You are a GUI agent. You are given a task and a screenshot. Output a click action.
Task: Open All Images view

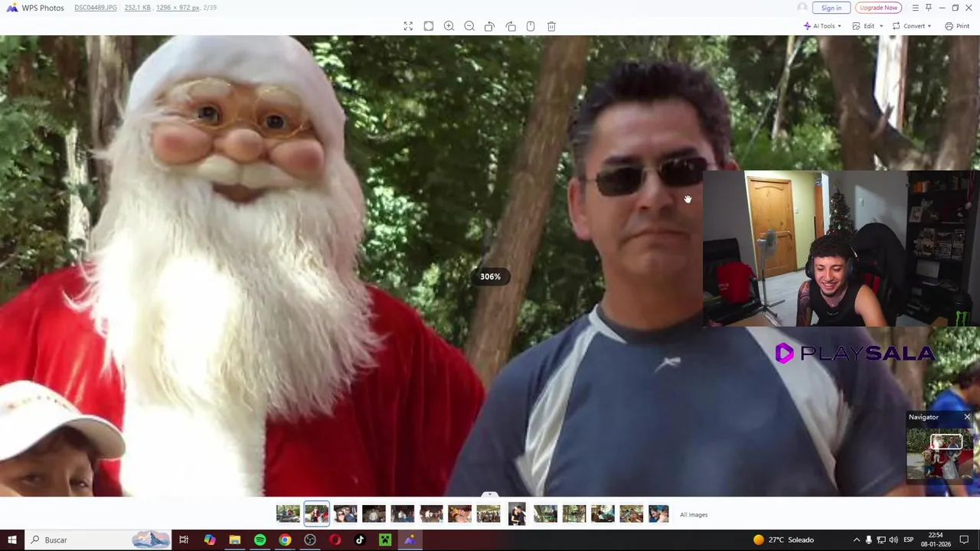click(x=694, y=514)
